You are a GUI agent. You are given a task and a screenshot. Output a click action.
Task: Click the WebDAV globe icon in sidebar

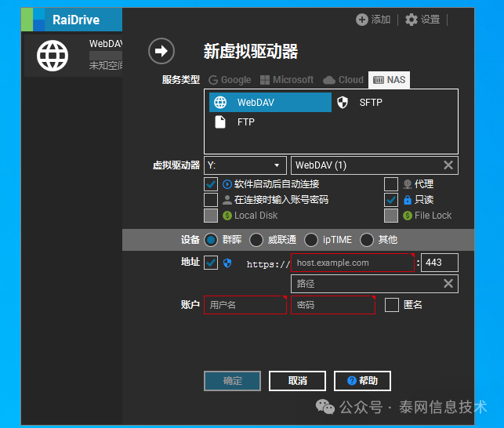pos(53,56)
